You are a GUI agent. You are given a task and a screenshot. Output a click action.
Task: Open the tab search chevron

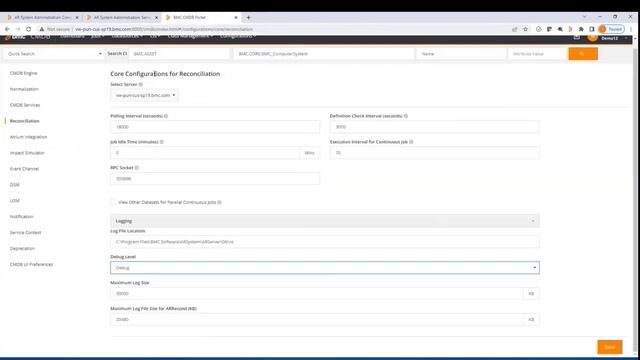tap(584, 17)
